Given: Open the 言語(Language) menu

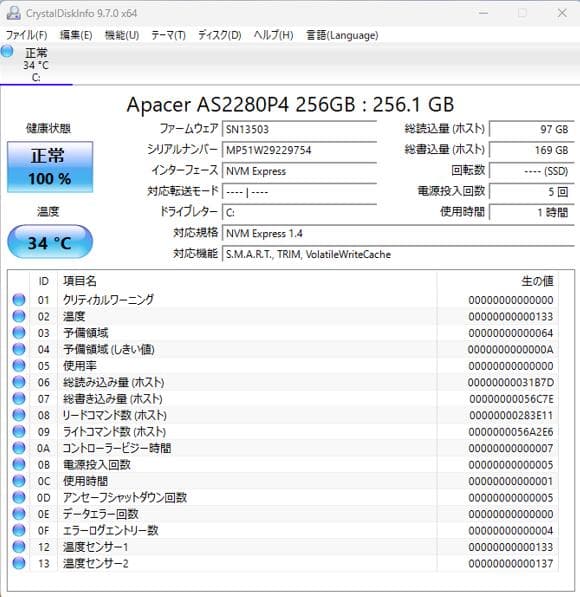Looking at the screenshot, I should [x=342, y=35].
